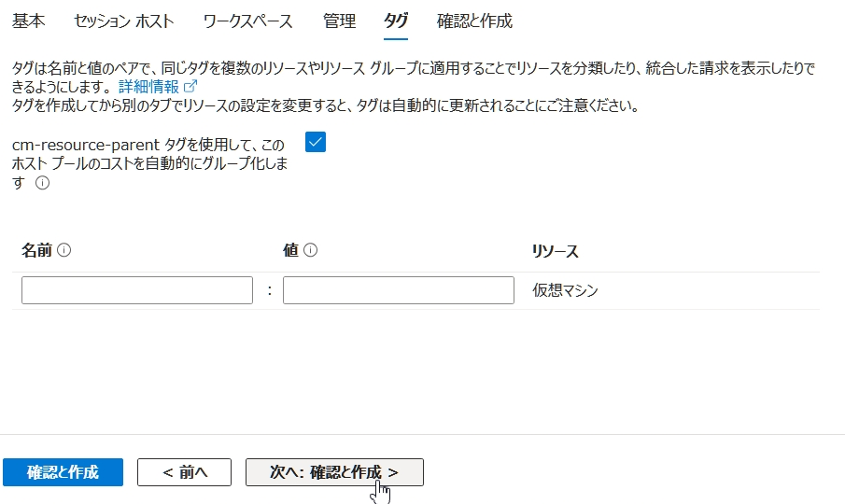Screen dimensions: 845x504
Task: Open the 基本 tab
Action: pyautogui.click(x=28, y=21)
